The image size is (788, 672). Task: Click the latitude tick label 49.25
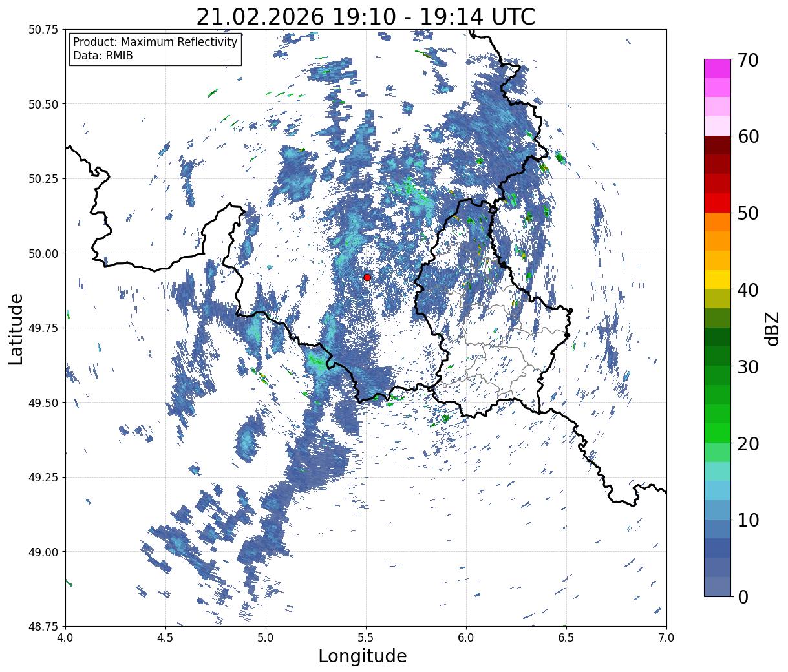tap(43, 478)
